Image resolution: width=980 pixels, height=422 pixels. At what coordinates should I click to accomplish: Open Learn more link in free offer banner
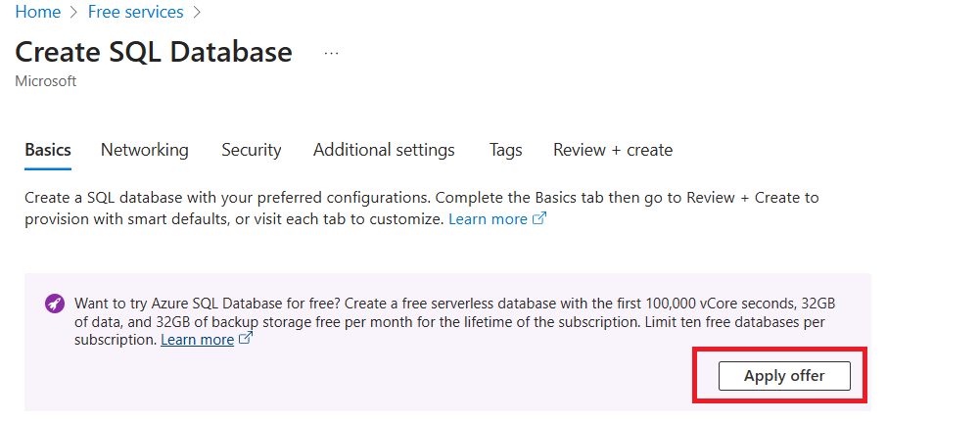tap(197, 340)
